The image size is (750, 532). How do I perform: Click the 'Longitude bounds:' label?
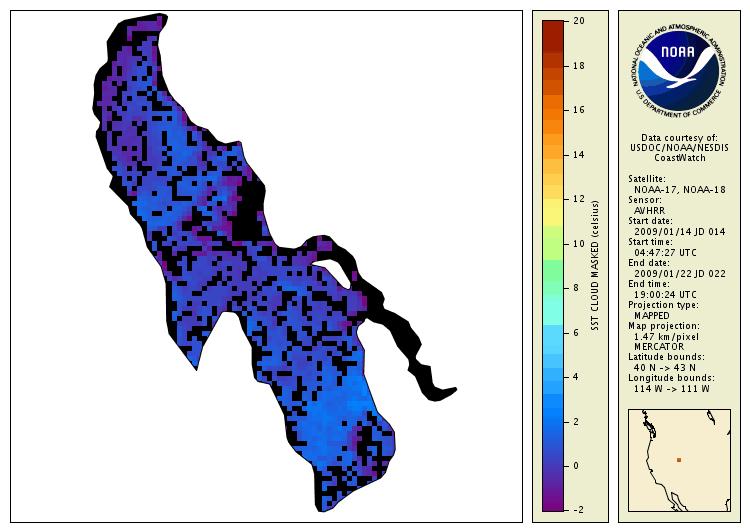pos(671,378)
